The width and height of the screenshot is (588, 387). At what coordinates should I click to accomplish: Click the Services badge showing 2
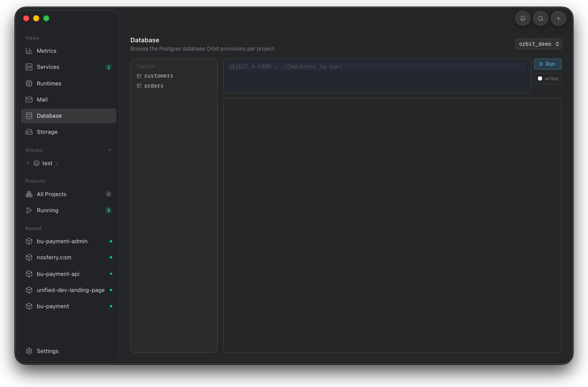point(109,67)
